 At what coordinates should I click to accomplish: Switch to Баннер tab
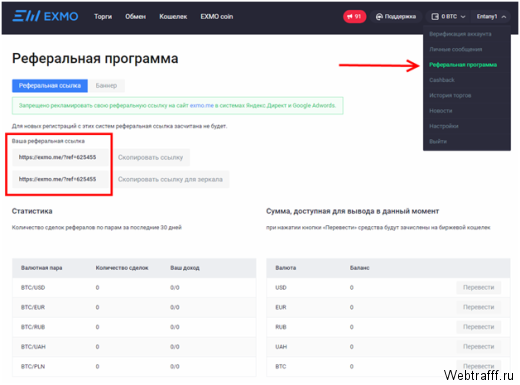coord(107,86)
